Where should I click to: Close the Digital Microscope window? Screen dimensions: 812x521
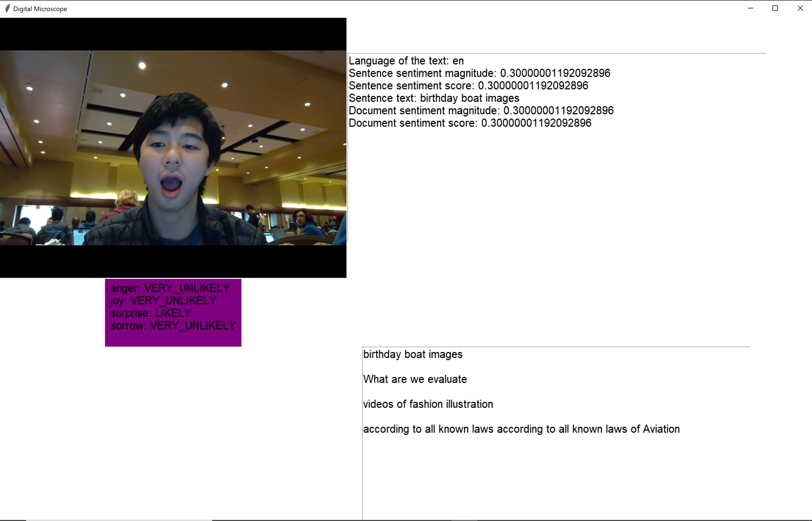pyautogui.click(x=800, y=8)
